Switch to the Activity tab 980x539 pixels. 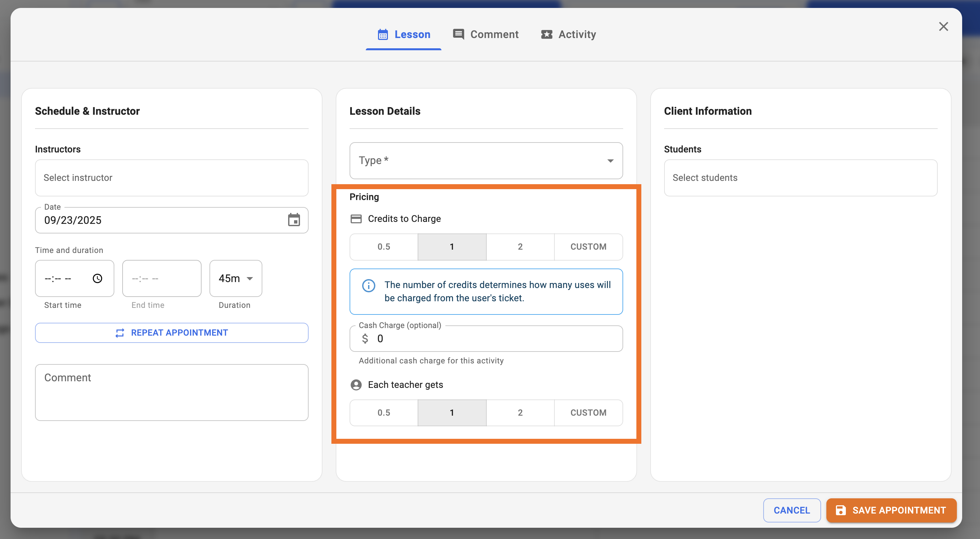pyautogui.click(x=568, y=35)
